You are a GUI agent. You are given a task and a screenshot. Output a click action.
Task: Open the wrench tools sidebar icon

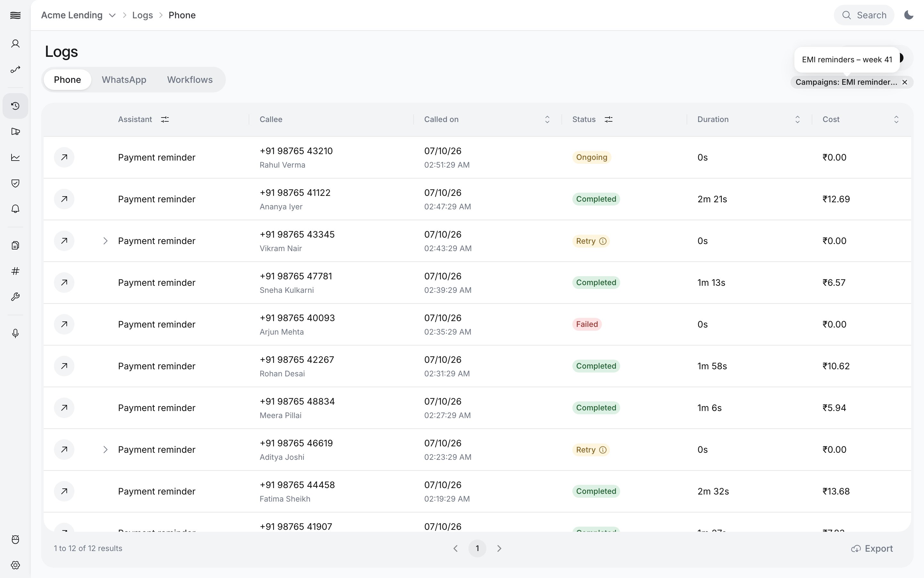[x=15, y=297]
